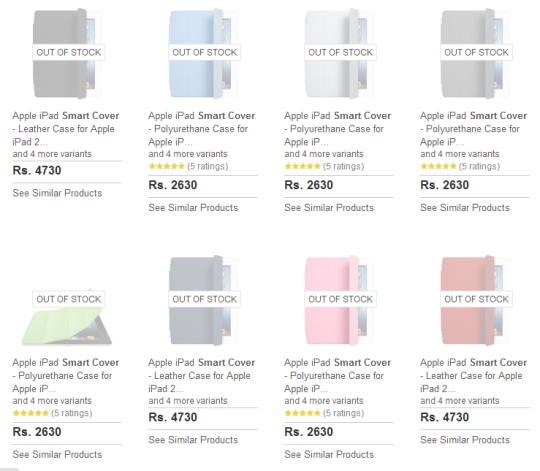This screenshot has height=471, width=540.
Task: Open the green folded Smart Cover image
Action: point(68,317)
